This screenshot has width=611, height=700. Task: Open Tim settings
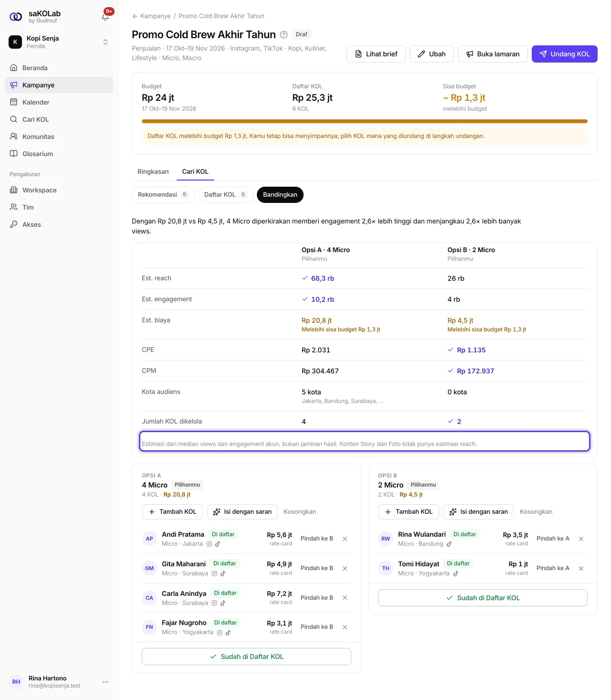point(59,207)
